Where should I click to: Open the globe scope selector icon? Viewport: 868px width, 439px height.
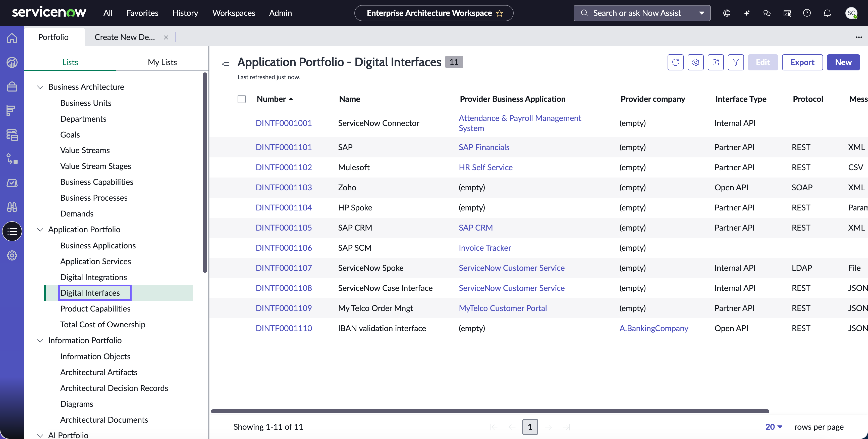point(727,13)
